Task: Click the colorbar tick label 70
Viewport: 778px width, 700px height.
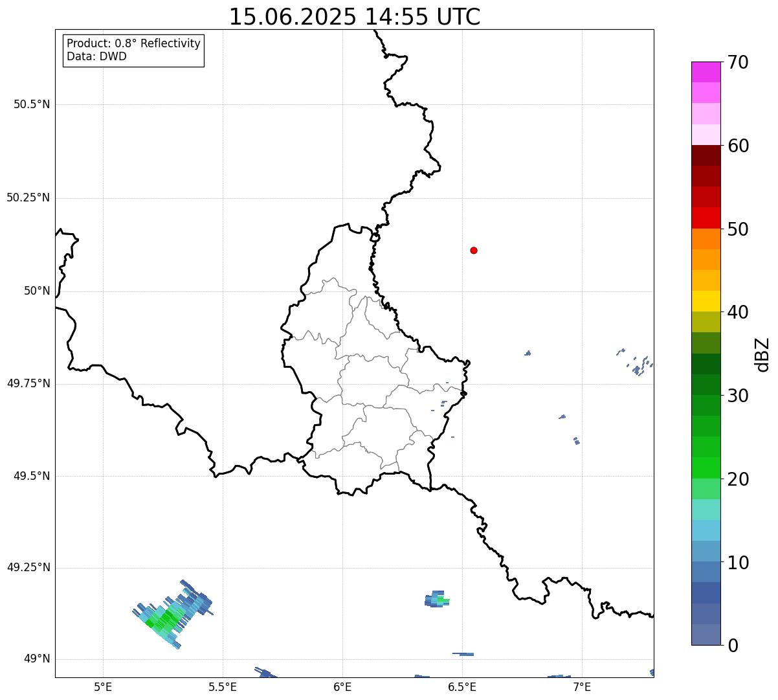Action: [x=738, y=62]
